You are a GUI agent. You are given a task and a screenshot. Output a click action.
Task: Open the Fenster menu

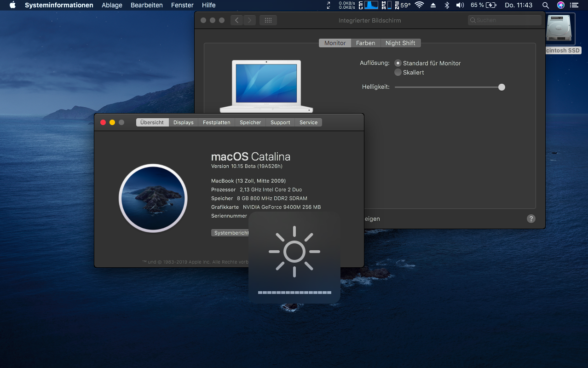coord(182,5)
